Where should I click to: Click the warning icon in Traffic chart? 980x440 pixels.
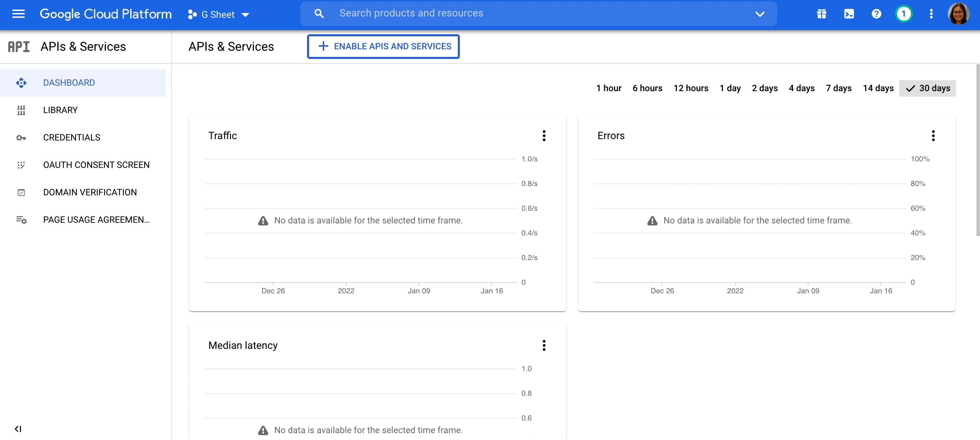pyautogui.click(x=263, y=221)
